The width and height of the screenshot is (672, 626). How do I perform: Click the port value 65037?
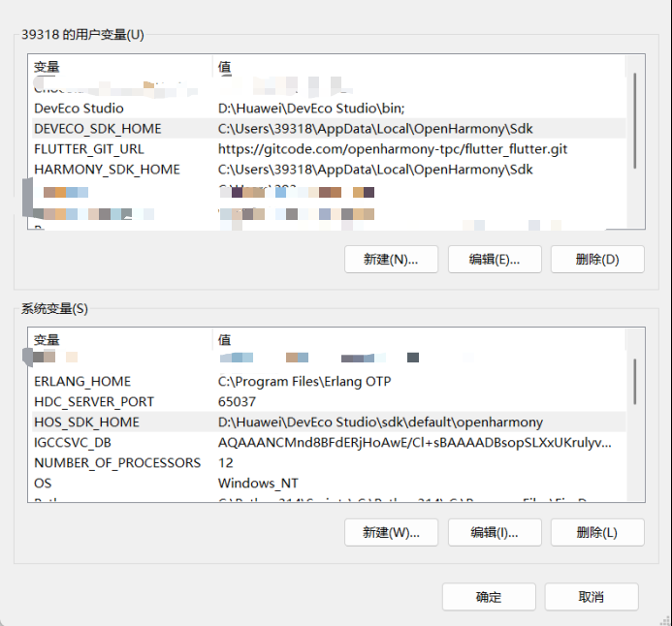pyautogui.click(x=237, y=401)
